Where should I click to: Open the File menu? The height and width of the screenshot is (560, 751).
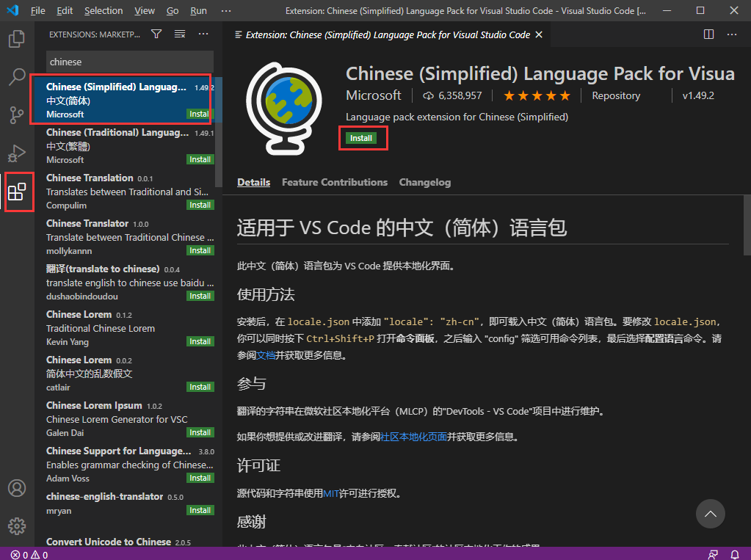[38, 10]
